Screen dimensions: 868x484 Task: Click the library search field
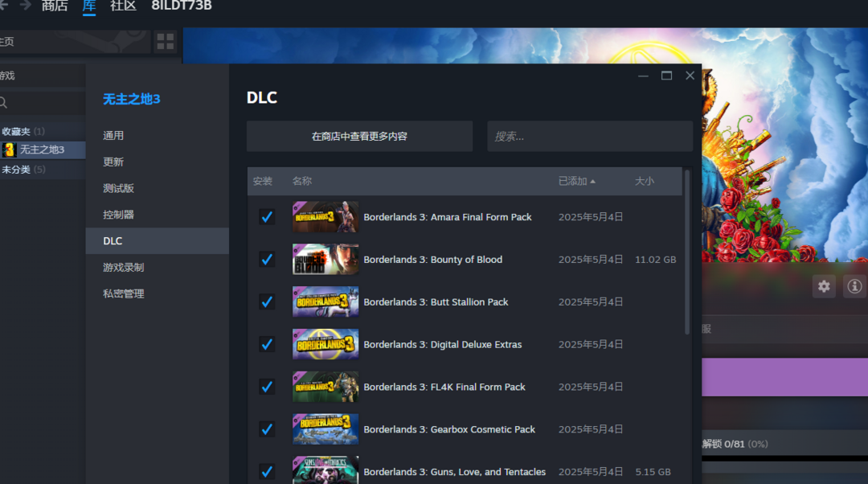pos(42,103)
